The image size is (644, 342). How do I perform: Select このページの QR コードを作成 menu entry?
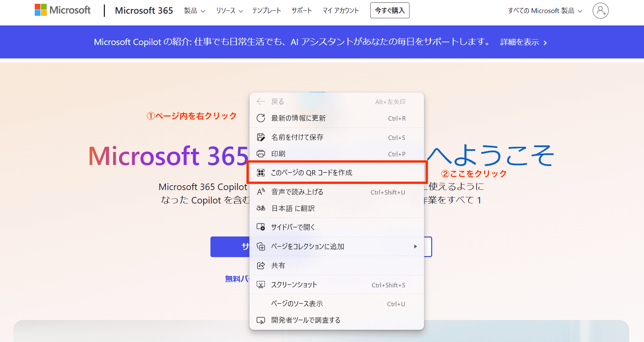click(337, 173)
